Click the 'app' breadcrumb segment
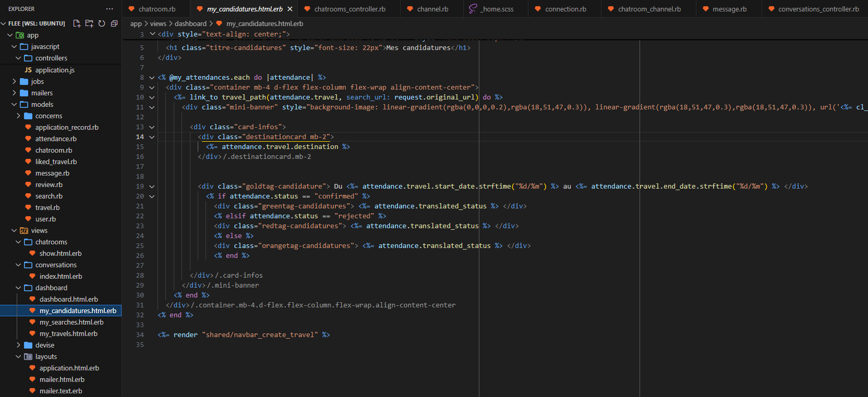This screenshot has height=397, width=868. (x=136, y=23)
